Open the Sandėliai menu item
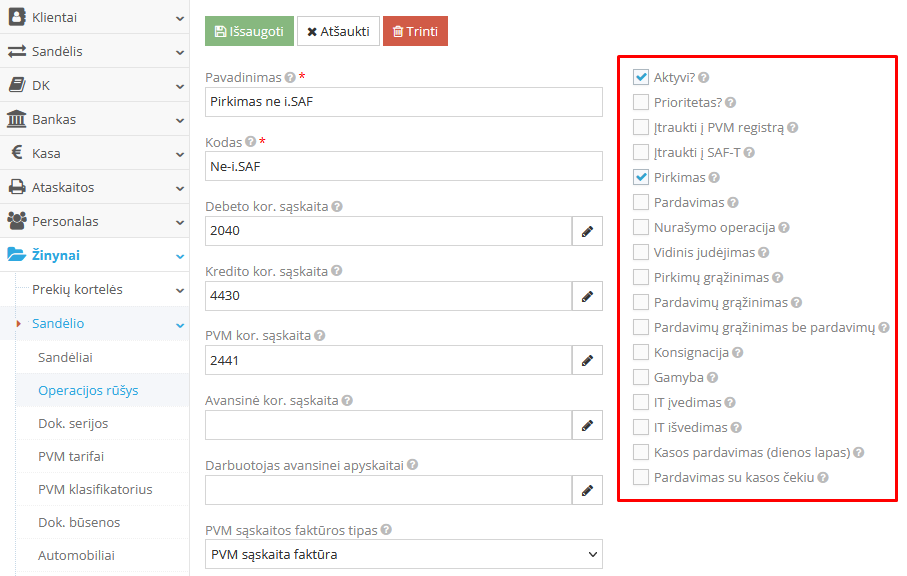 (65, 357)
